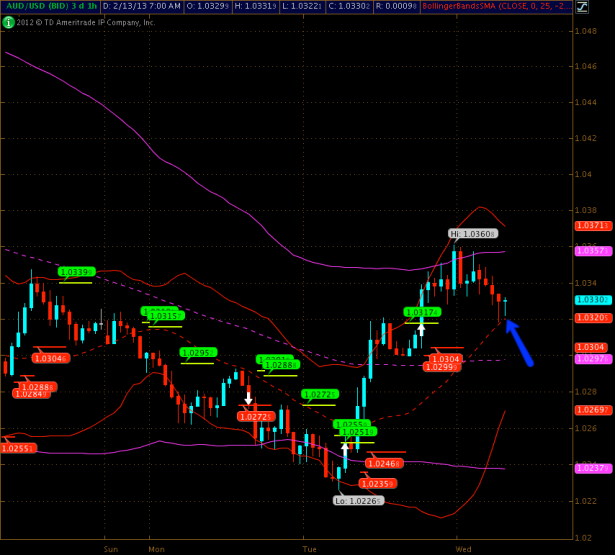Click the Lo: 1.0226 price bubble
Image resolution: width=615 pixels, height=555 pixels.
358,501
